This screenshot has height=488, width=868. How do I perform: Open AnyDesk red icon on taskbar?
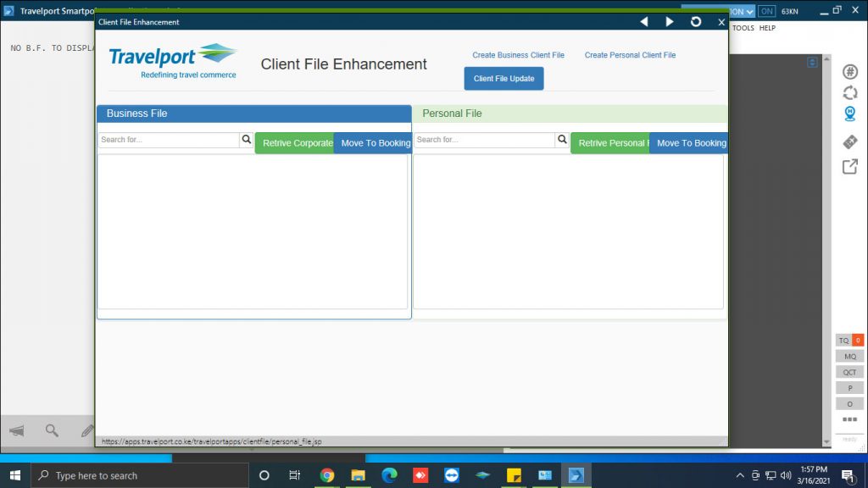[x=420, y=475]
